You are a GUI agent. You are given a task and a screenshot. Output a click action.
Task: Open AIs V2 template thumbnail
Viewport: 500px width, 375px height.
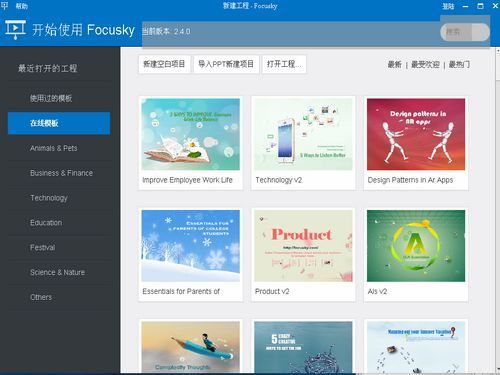(x=416, y=246)
